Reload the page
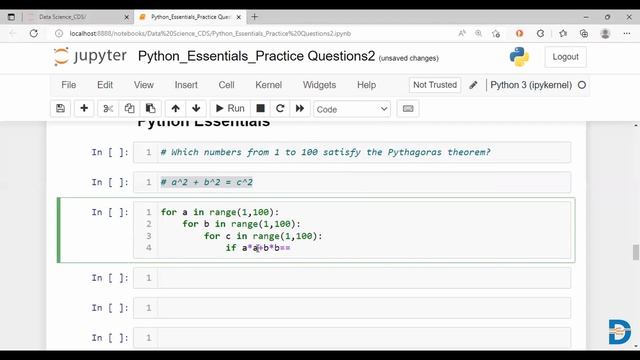 (x=34, y=33)
